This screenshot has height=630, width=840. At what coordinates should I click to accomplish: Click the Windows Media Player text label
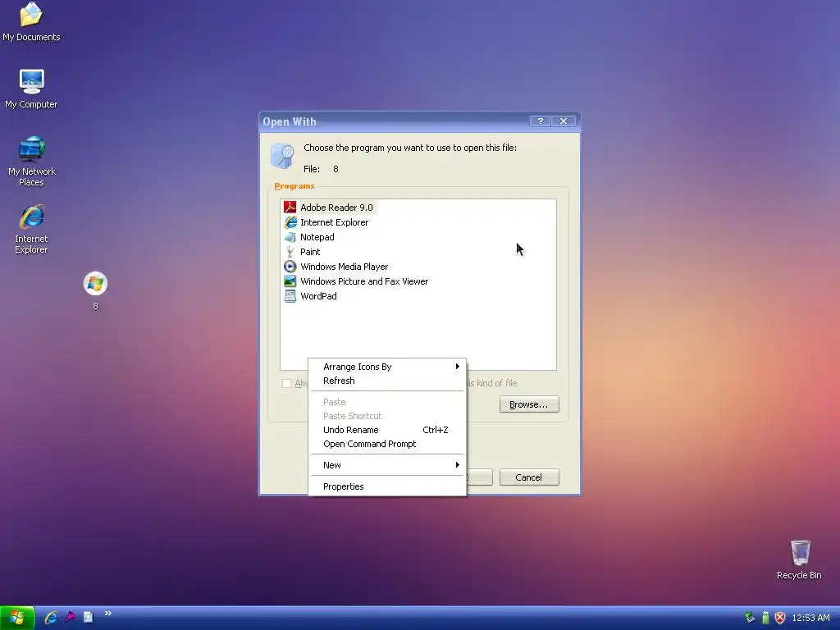tap(344, 267)
